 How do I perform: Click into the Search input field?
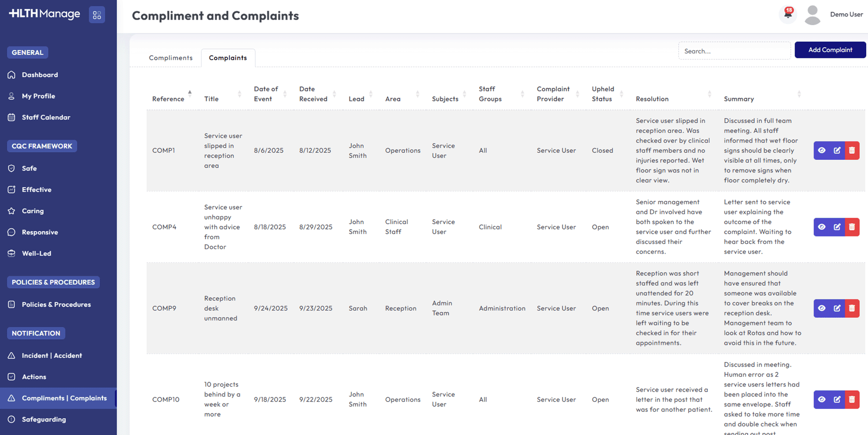[734, 51]
